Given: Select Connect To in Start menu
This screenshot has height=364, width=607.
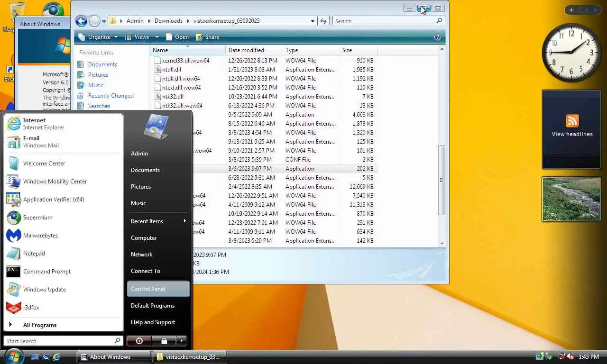Looking at the screenshot, I should pos(158,271).
